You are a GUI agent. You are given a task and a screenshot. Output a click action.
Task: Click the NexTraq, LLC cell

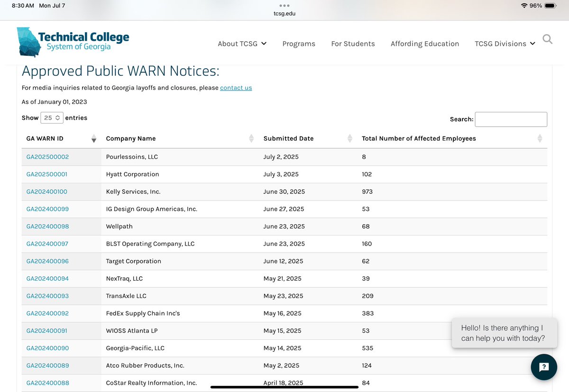(x=124, y=279)
